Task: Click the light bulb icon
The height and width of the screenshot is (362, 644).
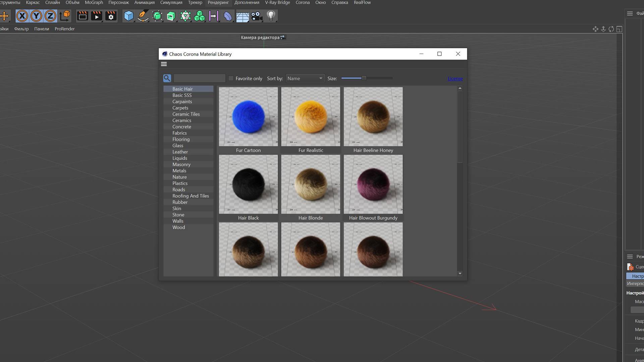Action: pyautogui.click(x=271, y=16)
